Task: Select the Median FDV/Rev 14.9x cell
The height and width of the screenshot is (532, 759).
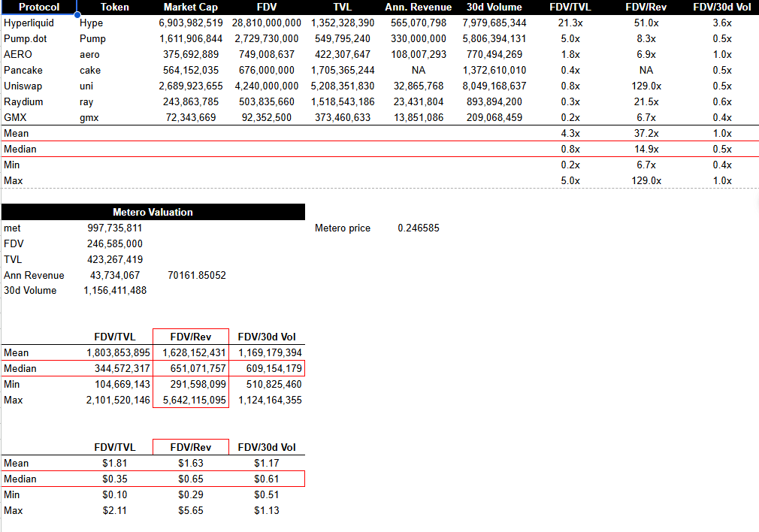Action: click(646, 149)
